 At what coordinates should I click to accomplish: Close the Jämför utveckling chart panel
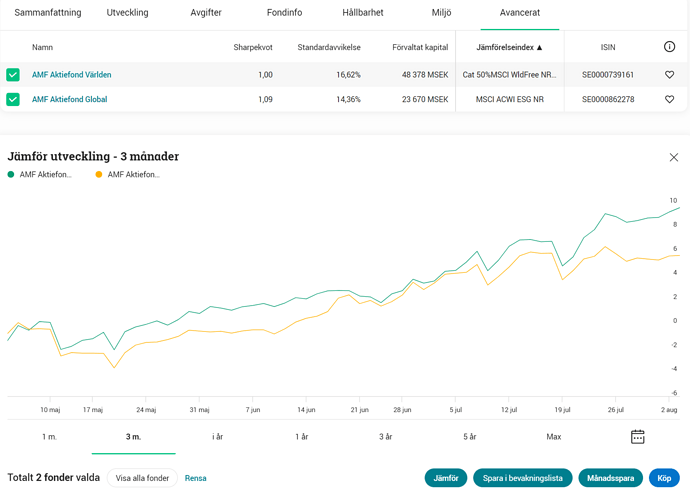tap(674, 157)
